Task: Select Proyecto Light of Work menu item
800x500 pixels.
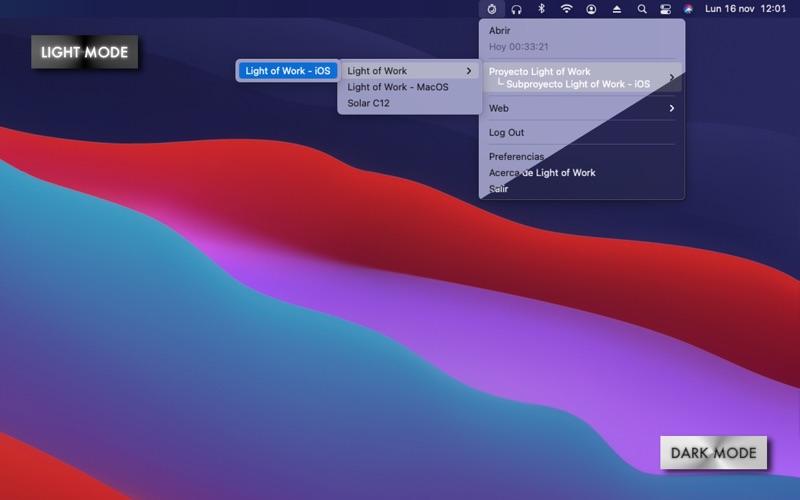Action: tap(582, 78)
